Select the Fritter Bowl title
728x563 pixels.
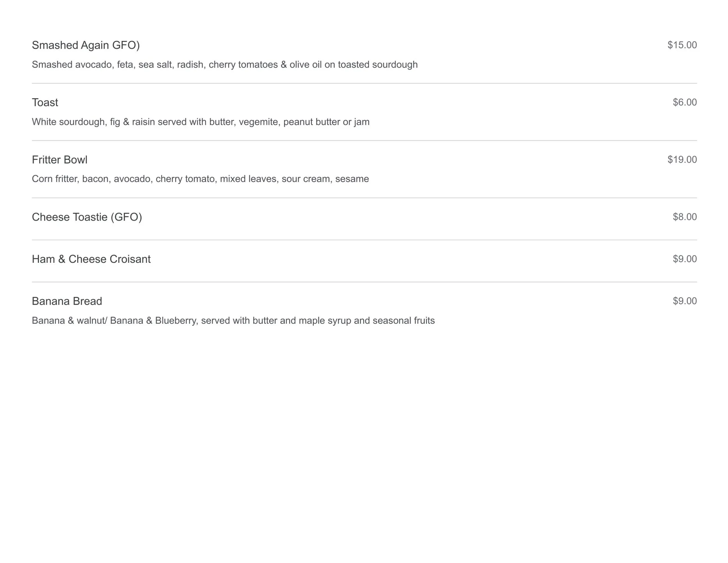click(60, 160)
